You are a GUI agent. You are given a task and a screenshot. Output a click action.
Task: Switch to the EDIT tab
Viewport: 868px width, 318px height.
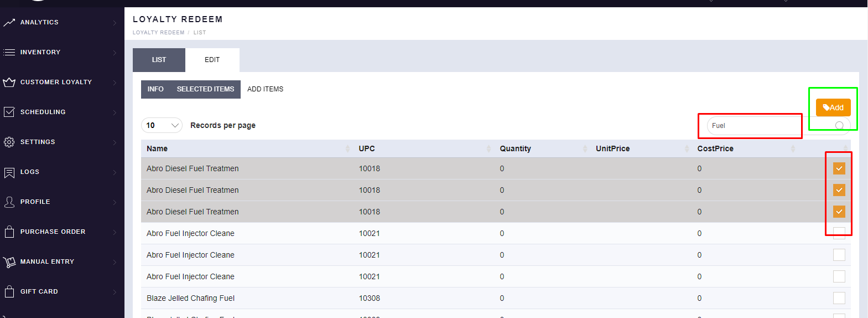click(x=212, y=60)
